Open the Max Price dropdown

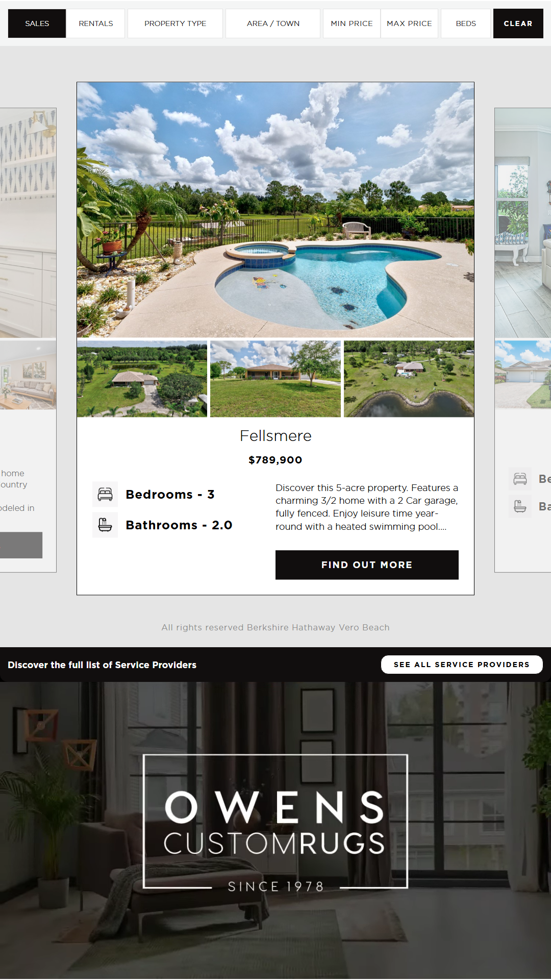tap(409, 23)
